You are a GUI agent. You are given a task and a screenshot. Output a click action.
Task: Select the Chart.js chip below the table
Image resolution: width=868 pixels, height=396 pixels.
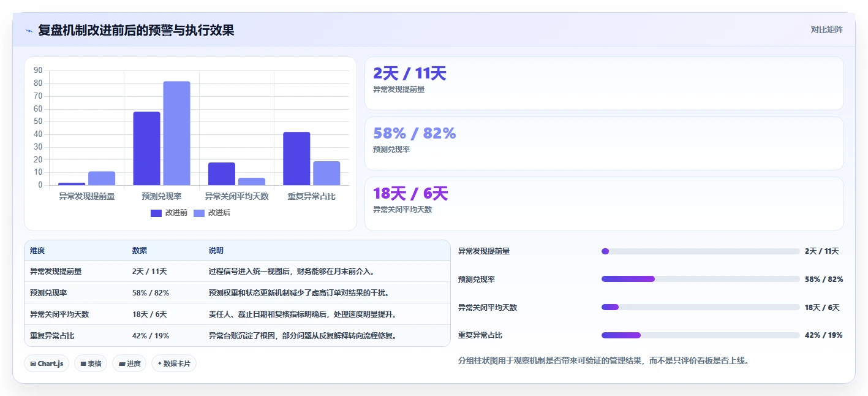[x=47, y=364]
